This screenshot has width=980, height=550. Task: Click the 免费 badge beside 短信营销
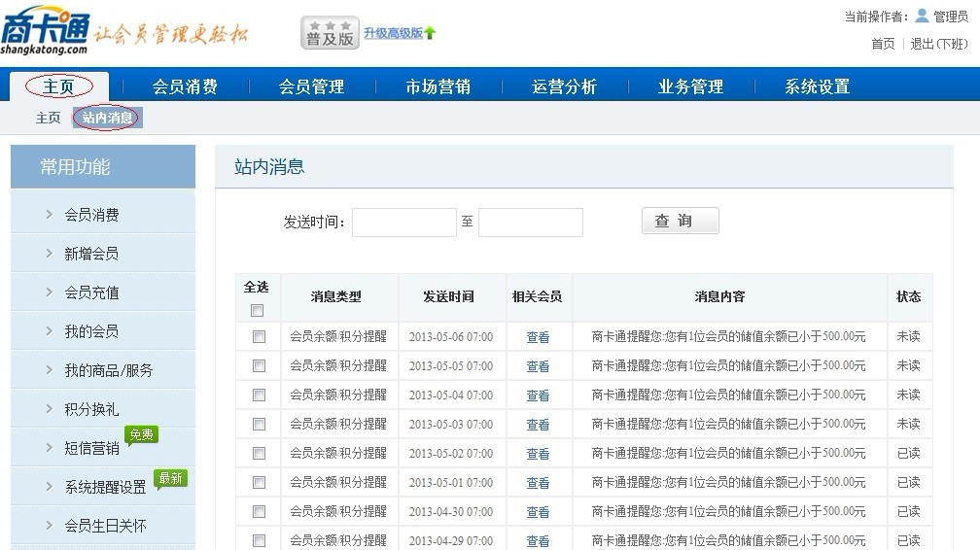(x=142, y=434)
